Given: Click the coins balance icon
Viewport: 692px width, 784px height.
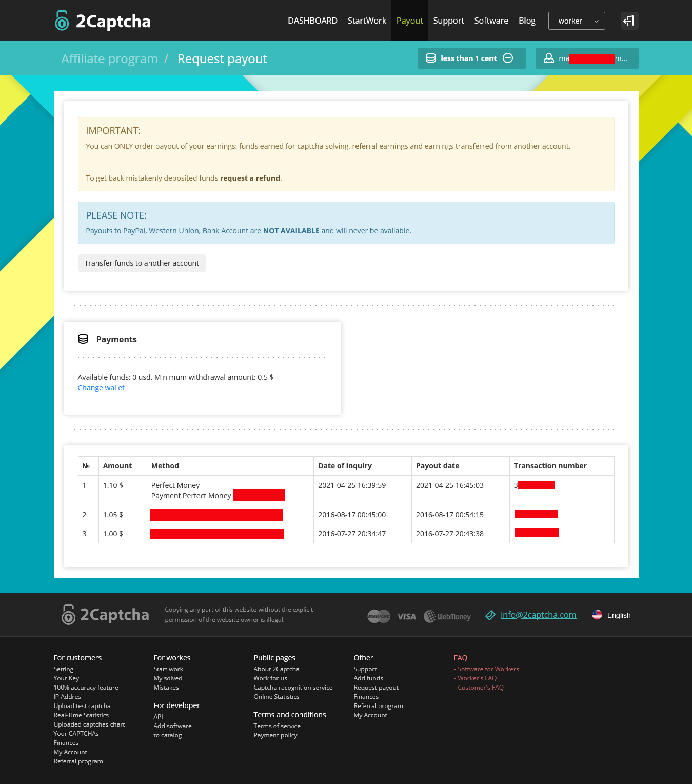Looking at the screenshot, I should (x=431, y=58).
